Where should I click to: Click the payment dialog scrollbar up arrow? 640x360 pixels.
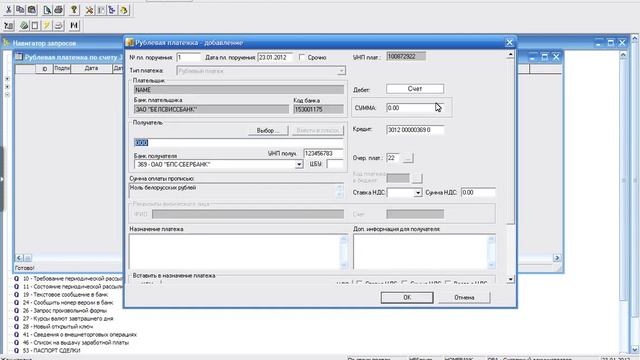tap(510, 54)
